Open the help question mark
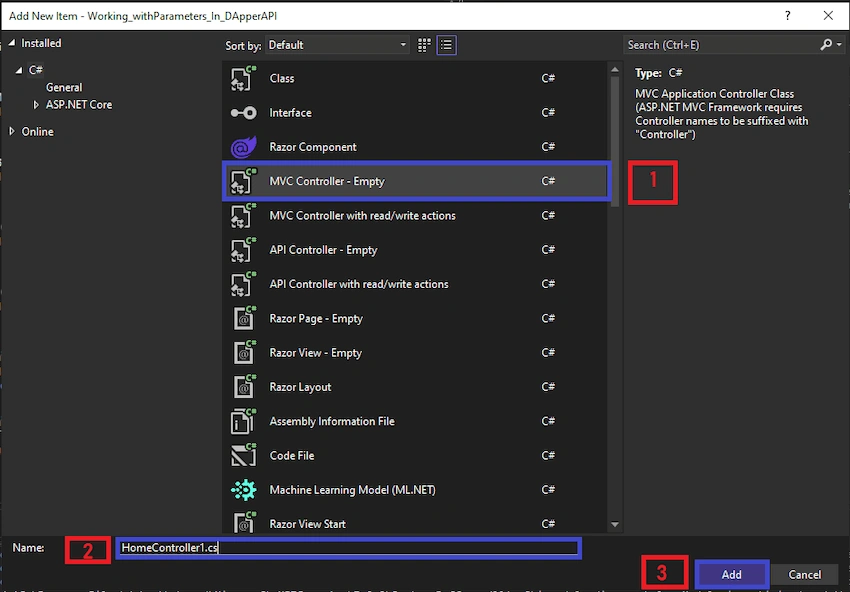 (x=788, y=16)
